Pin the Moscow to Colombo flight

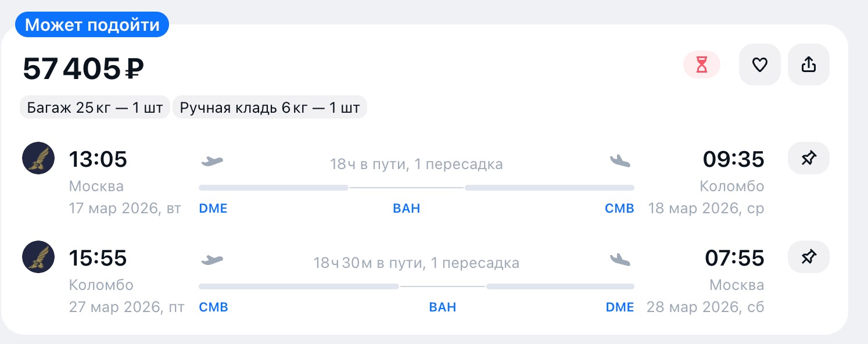808,158
